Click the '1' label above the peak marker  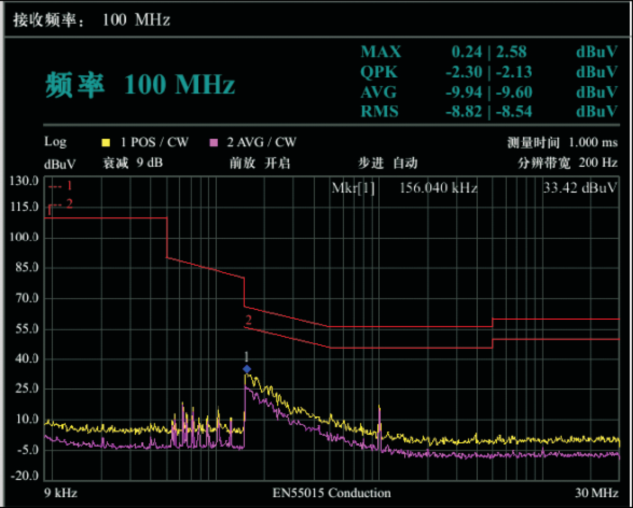pyautogui.click(x=247, y=357)
